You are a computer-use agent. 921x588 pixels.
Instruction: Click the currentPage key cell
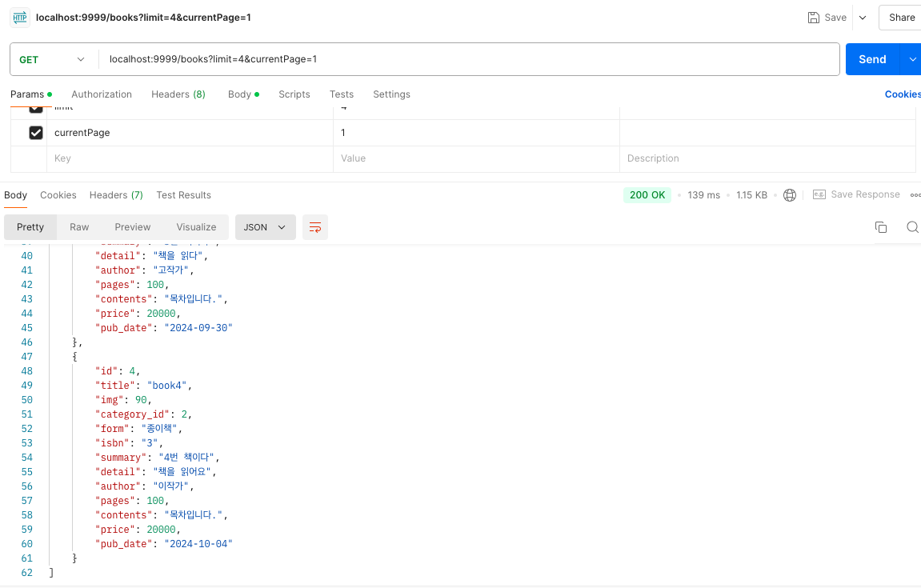point(190,133)
